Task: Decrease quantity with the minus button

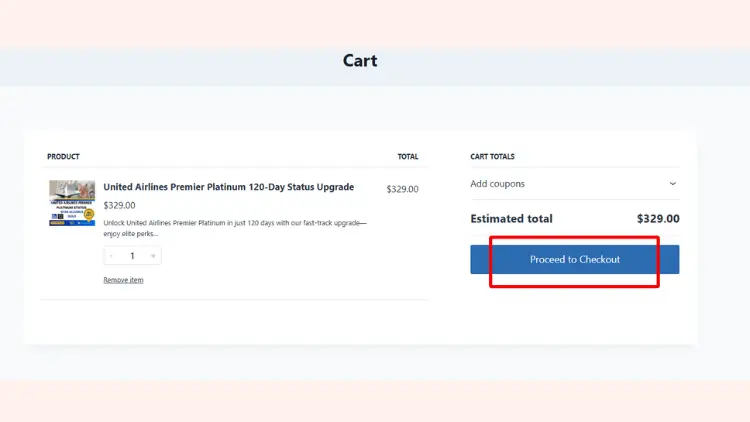Action: 111,256
